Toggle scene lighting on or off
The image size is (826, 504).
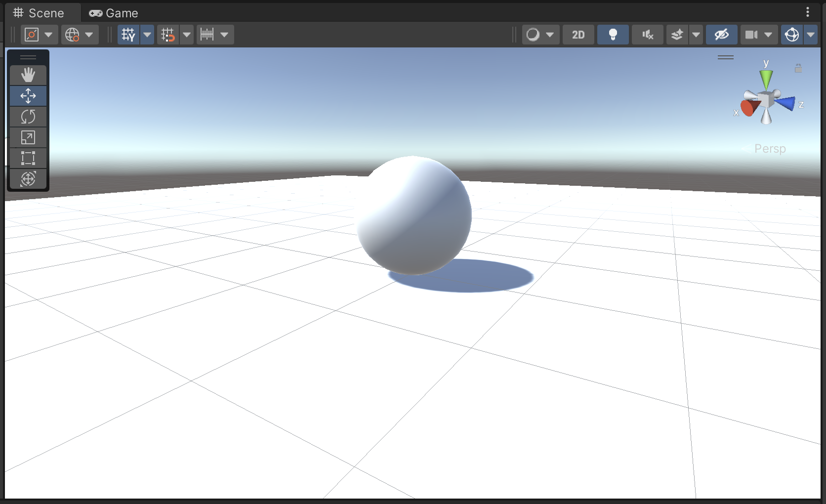(x=613, y=35)
